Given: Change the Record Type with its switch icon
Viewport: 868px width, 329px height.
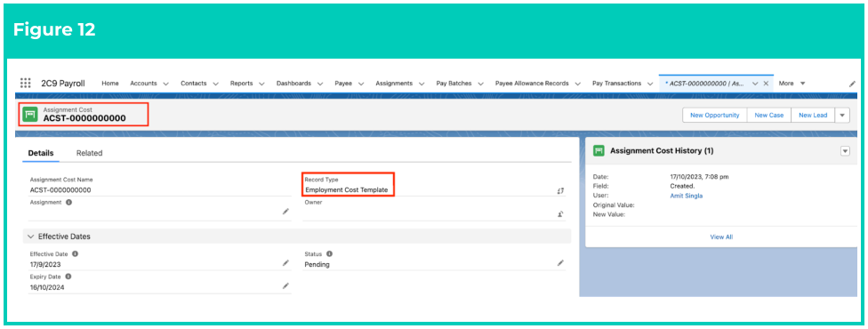Looking at the screenshot, I should pyautogui.click(x=560, y=190).
